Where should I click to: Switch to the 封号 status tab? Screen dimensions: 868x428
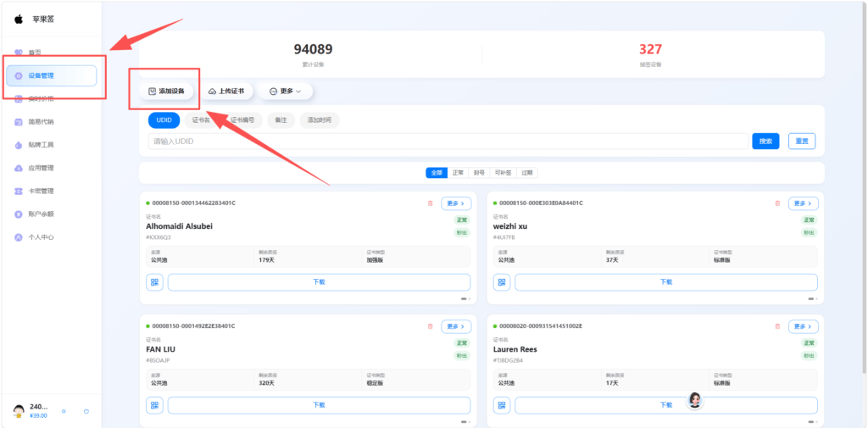click(479, 173)
